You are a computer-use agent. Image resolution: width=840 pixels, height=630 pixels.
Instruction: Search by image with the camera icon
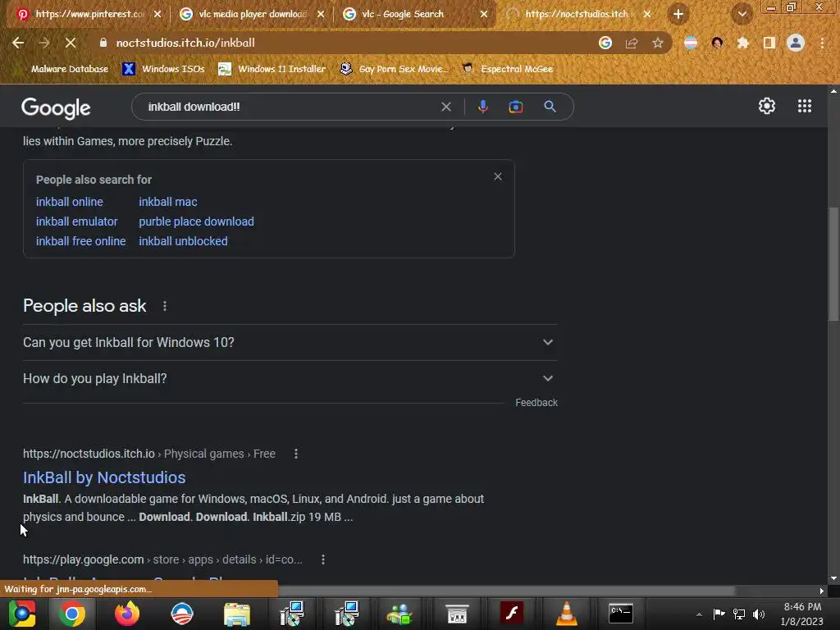(515, 107)
